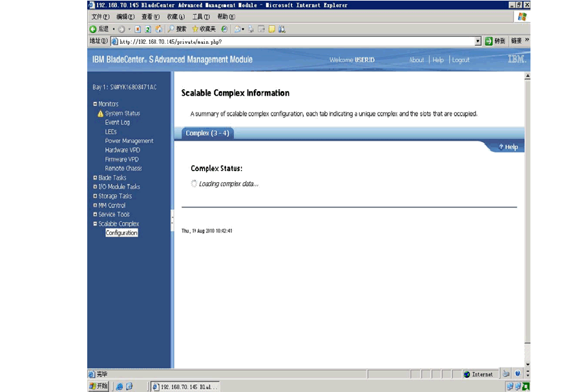577x392 pixels.
Task: Click the Refresh page icon
Action: pos(148,29)
